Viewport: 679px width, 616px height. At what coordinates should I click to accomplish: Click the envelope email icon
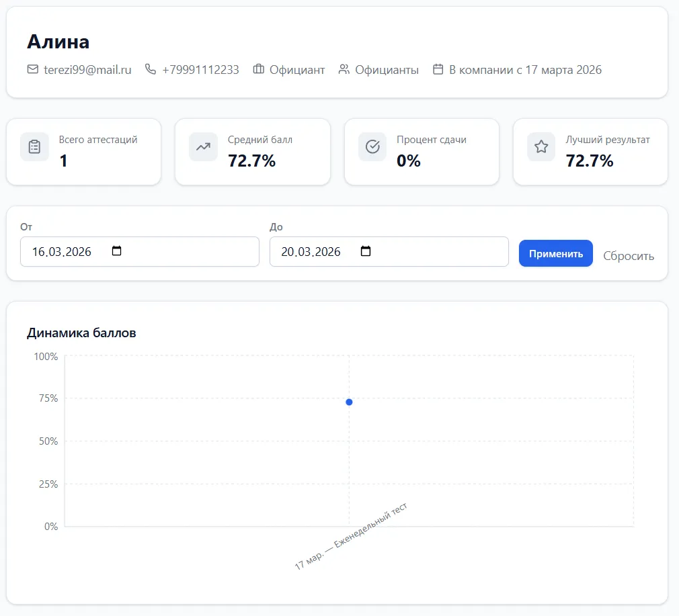click(32, 69)
